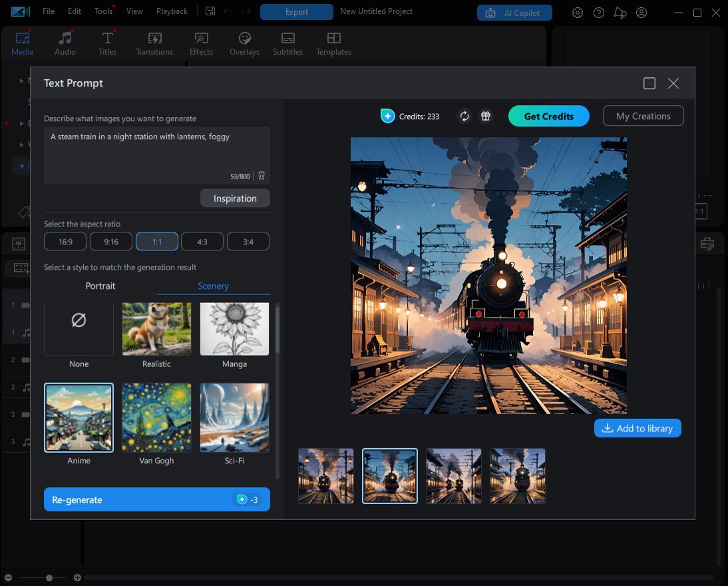Switch to the Portrait style tab
This screenshot has width=728, height=586.
click(x=100, y=286)
